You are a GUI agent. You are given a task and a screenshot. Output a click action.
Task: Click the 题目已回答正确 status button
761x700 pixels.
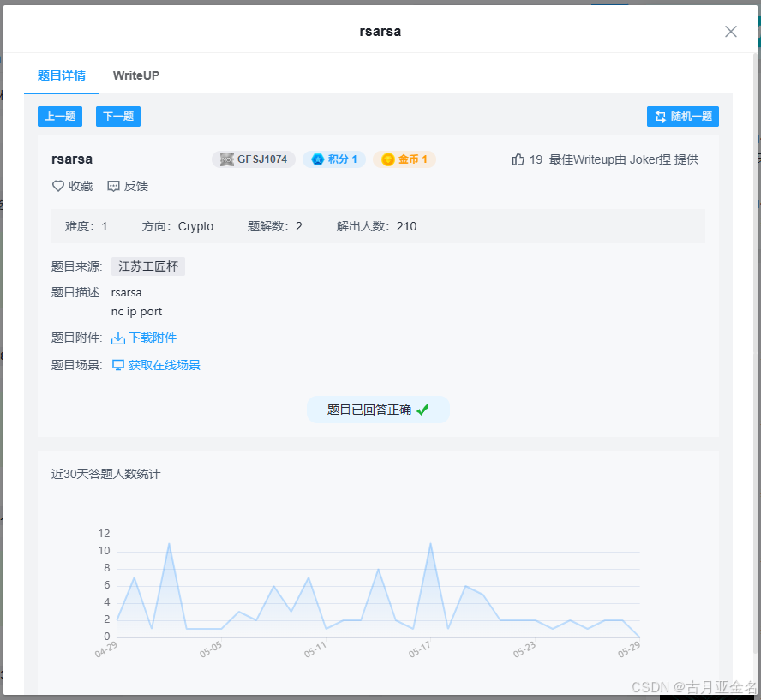click(378, 410)
